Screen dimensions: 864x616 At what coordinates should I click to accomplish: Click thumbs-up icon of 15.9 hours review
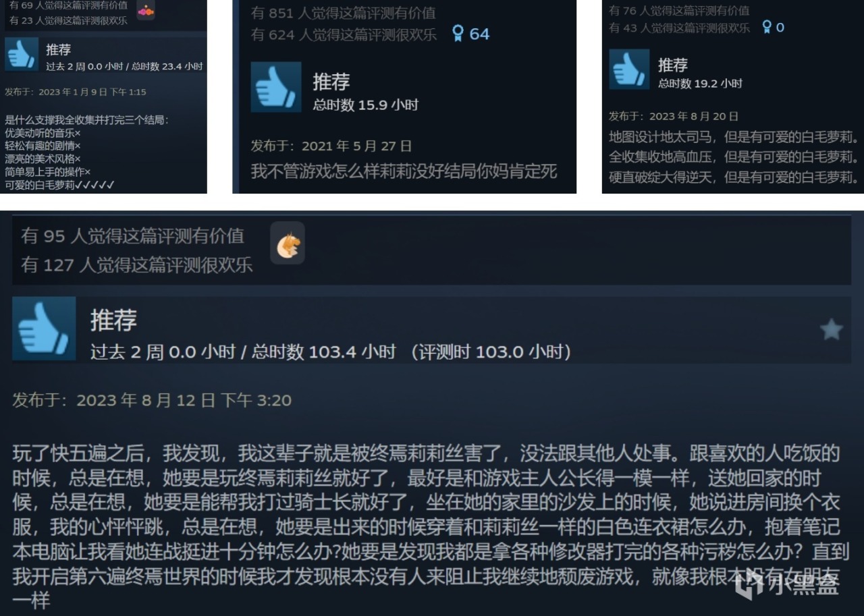click(x=276, y=87)
